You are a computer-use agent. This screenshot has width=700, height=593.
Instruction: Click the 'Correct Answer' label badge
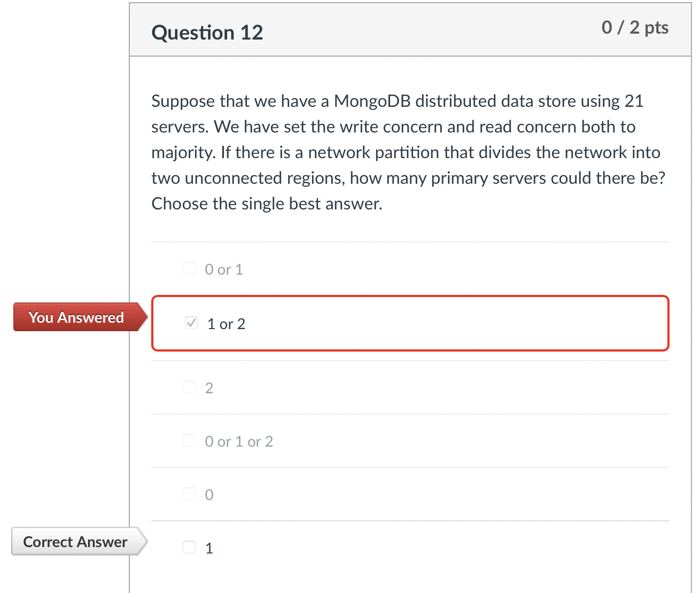click(74, 541)
